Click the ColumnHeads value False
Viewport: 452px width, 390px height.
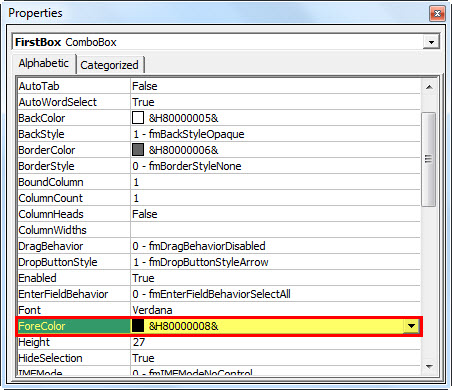click(145, 214)
